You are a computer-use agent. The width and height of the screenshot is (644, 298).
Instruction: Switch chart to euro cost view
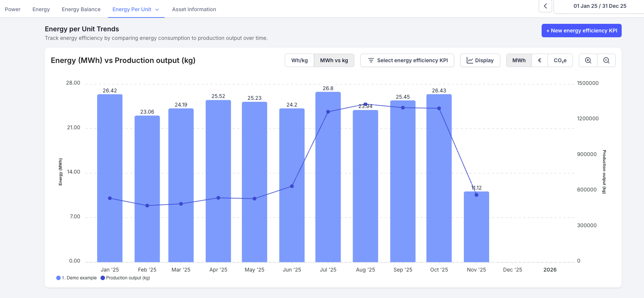pyautogui.click(x=539, y=60)
